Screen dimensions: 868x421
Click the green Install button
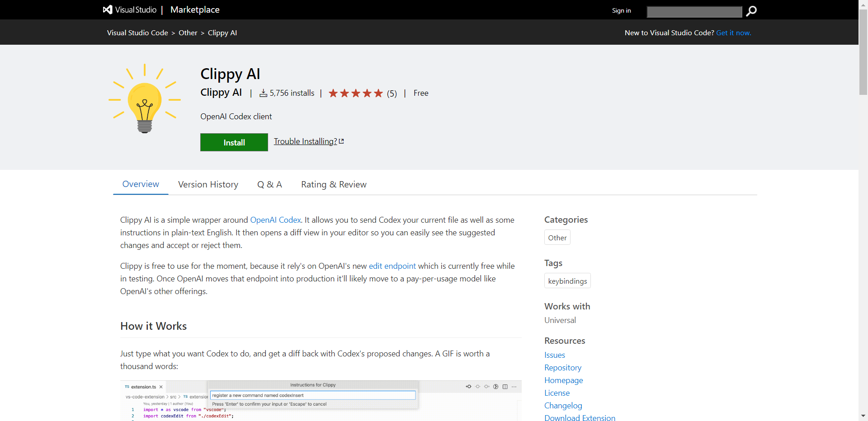(234, 142)
